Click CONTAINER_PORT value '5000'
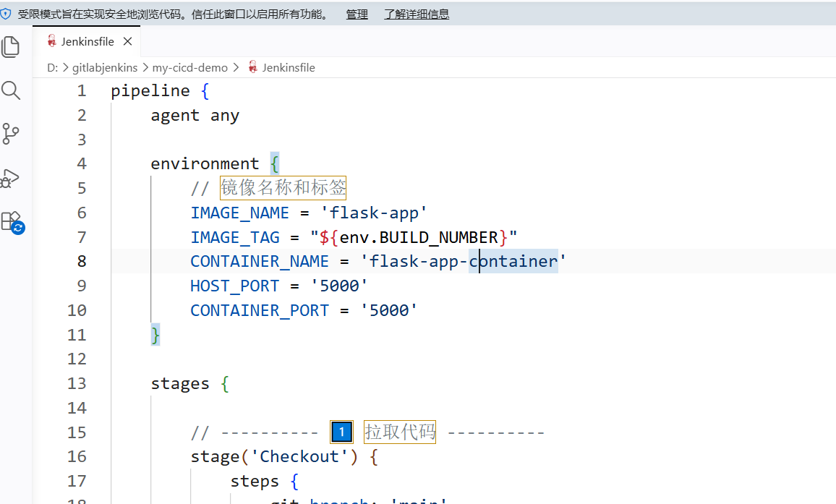The width and height of the screenshot is (836, 504). [x=388, y=310]
